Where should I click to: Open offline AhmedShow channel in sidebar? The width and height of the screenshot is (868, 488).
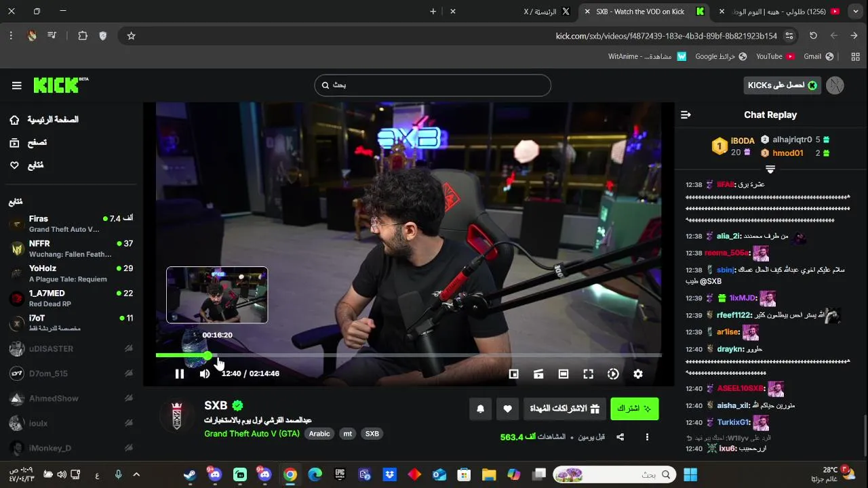(x=71, y=398)
